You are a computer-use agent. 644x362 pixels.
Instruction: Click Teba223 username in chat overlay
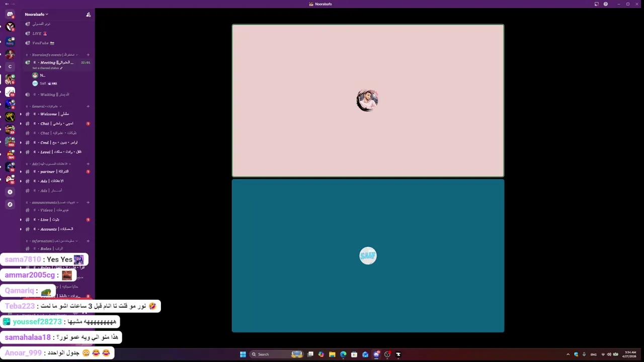[20, 306]
